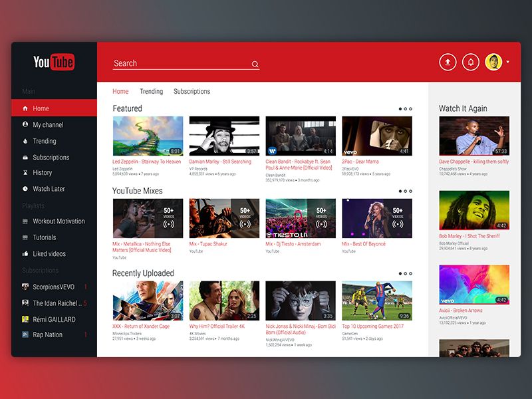
Task: Open Led Zeppelin Stairway To Heaven title link
Action: (x=146, y=162)
